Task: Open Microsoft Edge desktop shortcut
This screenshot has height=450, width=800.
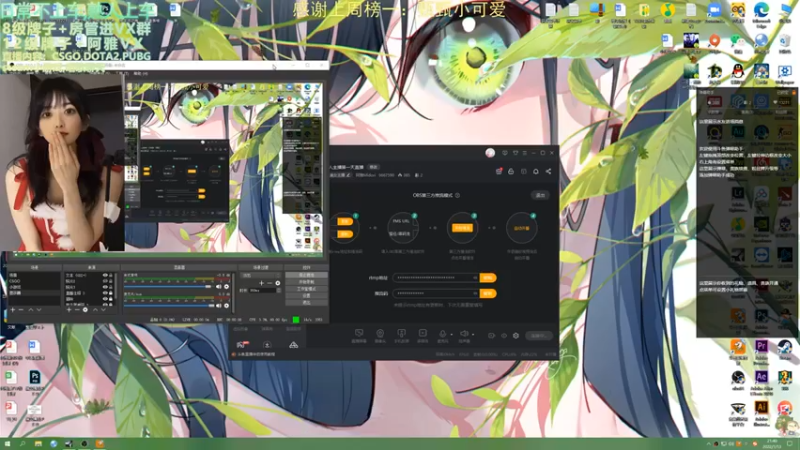Action: (x=761, y=12)
